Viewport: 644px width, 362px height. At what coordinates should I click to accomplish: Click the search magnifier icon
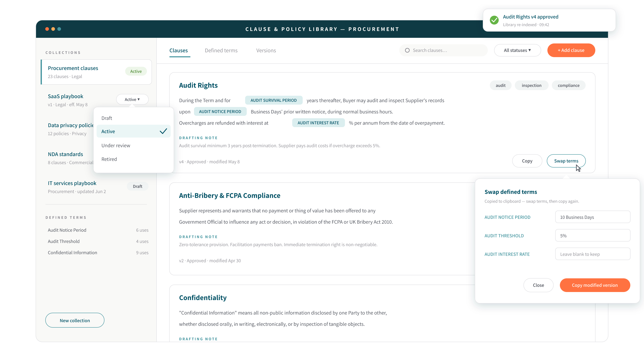click(x=407, y=50)
